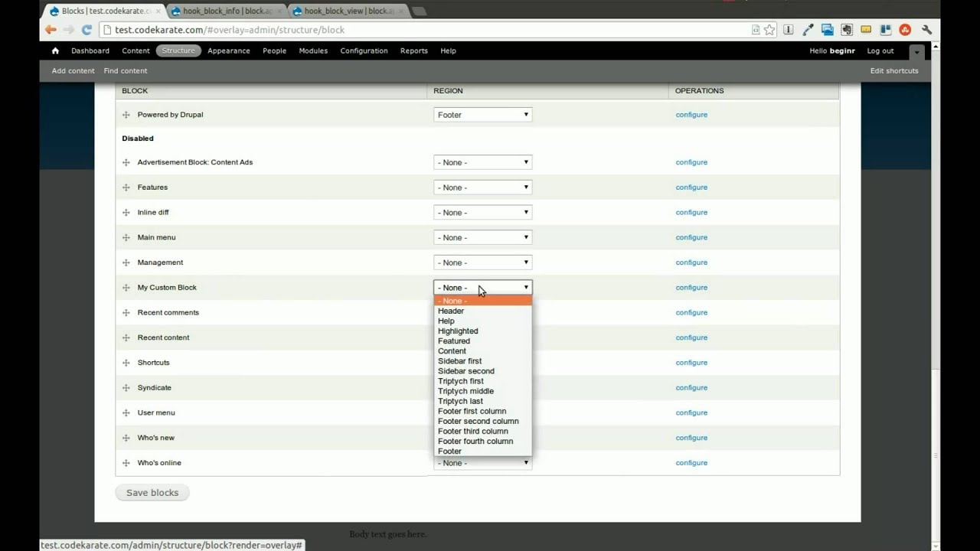Reload the page with the refresh icon
This screenshot has width=980, height=551.
[x=87, y=30]
